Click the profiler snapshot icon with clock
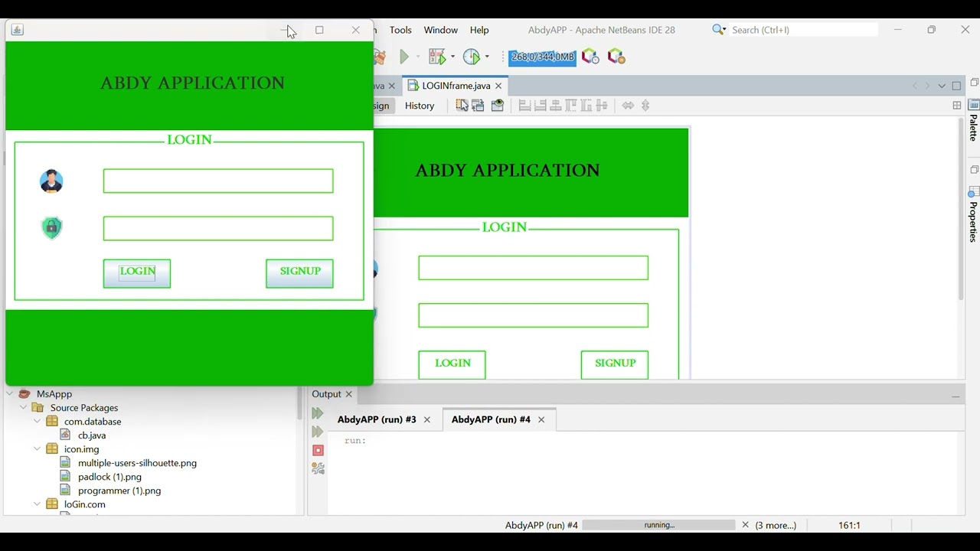This screenshot has width=980, height=551. [590, 57]
